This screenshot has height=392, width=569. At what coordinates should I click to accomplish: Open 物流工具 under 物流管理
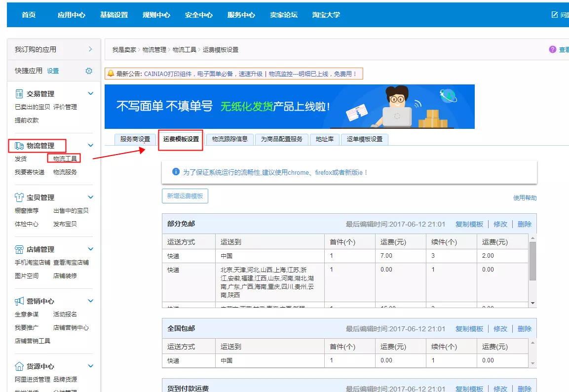65,158
